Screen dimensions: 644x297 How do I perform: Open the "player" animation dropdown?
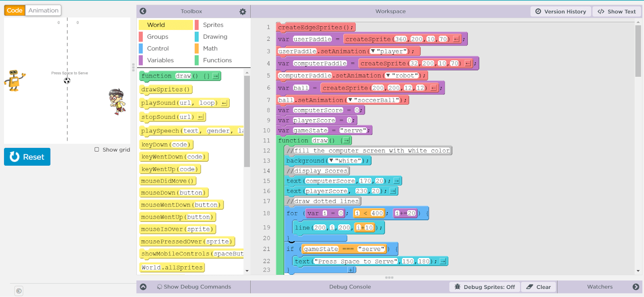tap(373, 51)
